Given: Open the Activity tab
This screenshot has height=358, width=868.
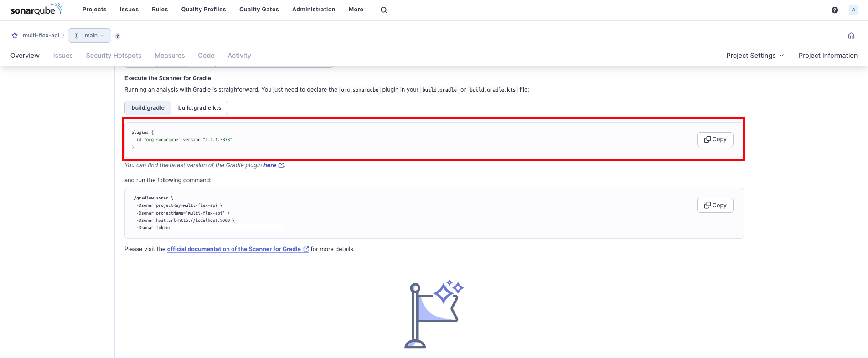Looking at the screenshot, I should click(x=239, y=56).
